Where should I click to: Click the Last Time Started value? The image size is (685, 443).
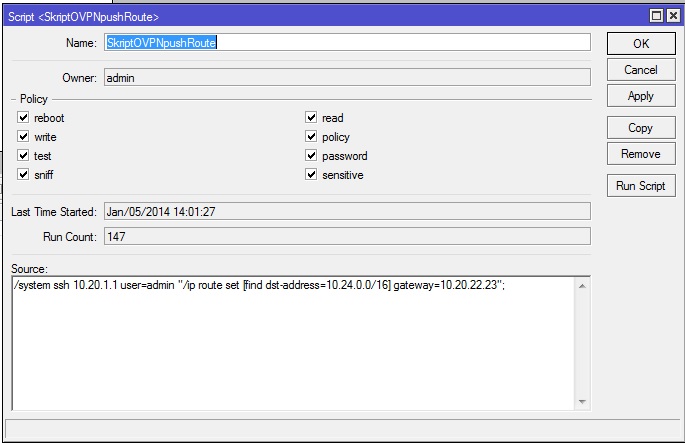pyautogui.click(x=347, y=211)
